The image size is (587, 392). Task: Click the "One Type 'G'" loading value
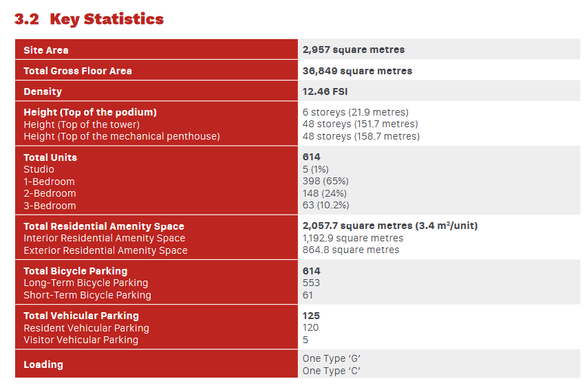(331, 358)
